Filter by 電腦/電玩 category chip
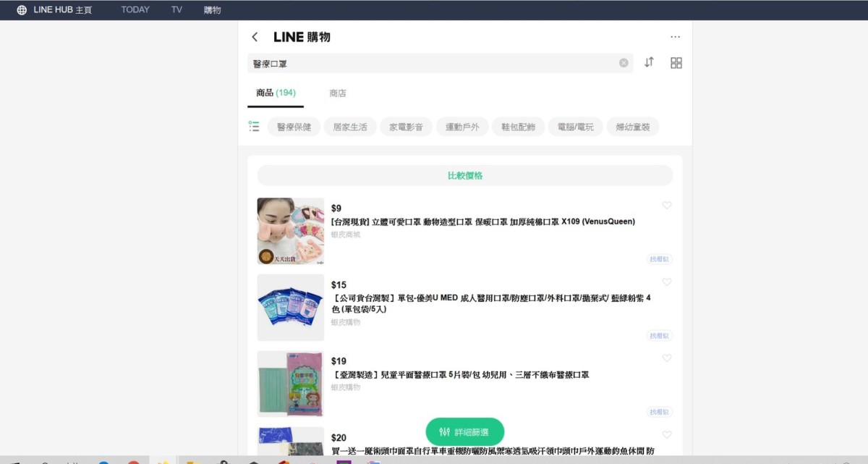Screen dimensions: 868x464 point(575,127)
